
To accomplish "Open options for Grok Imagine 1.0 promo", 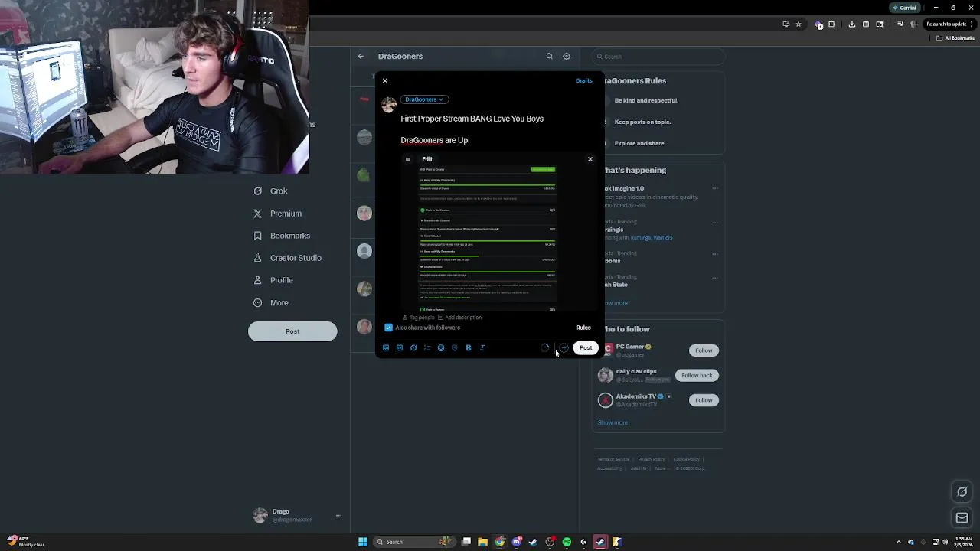I will [715, 188].
